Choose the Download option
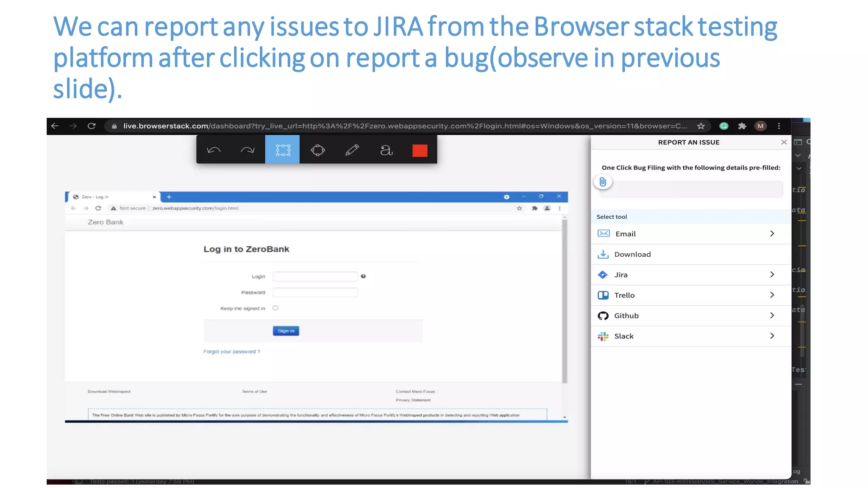Image resolution: width=868 pixels, height=488 pixels. 691,254
